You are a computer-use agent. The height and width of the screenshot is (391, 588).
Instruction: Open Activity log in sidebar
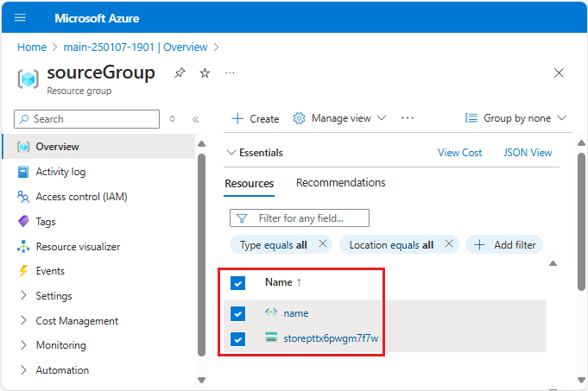coord(60,172)
